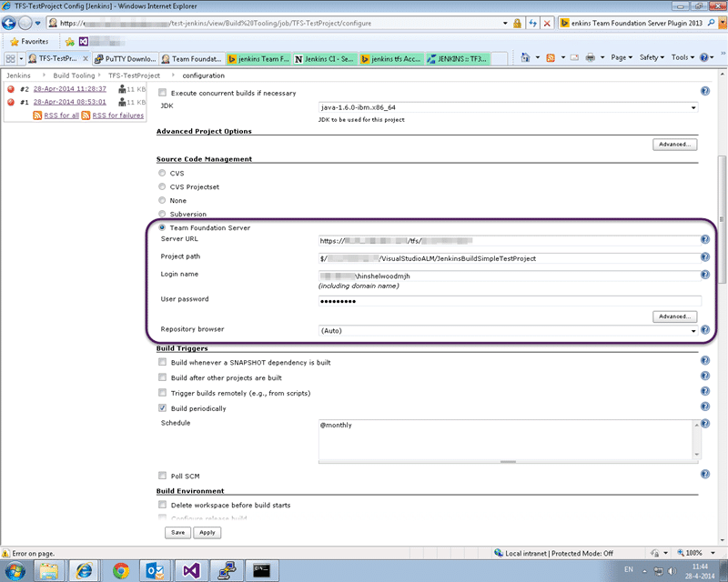Open address bar history dropdown arrow
The width and height of the screenshot is (728, 582).
pos(505,24)
